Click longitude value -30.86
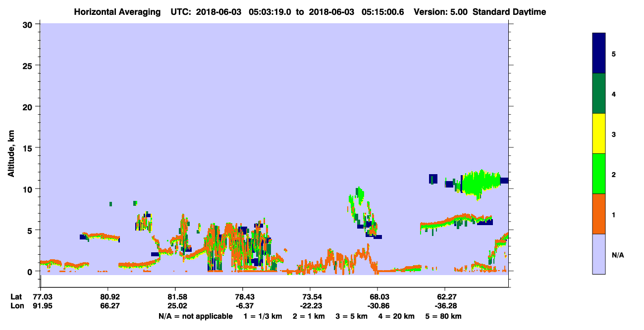 pyautogui.click(x=379, y=306)
